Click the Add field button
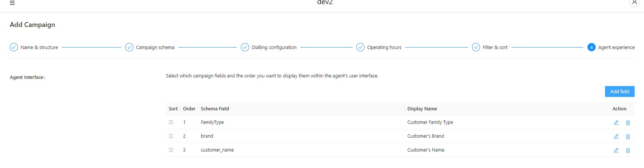This screenshot has height=168, width=644. tap(620, 92)
